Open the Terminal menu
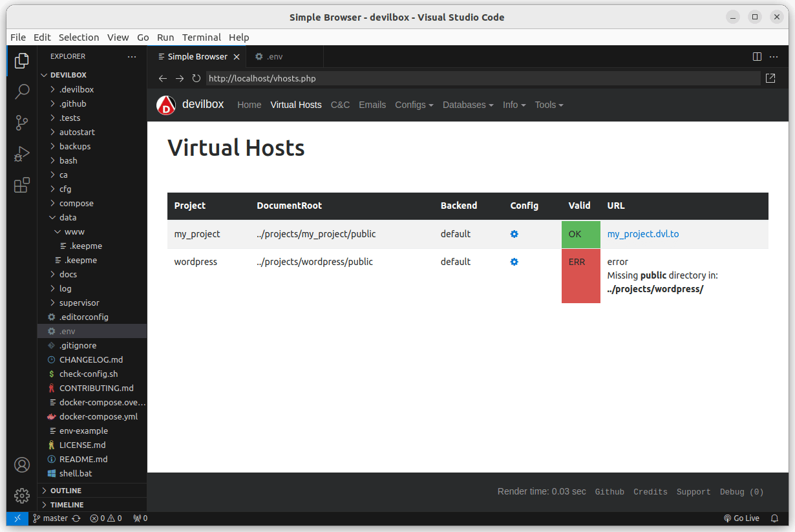This screenshot has width=795, height=532. point(201,37)
